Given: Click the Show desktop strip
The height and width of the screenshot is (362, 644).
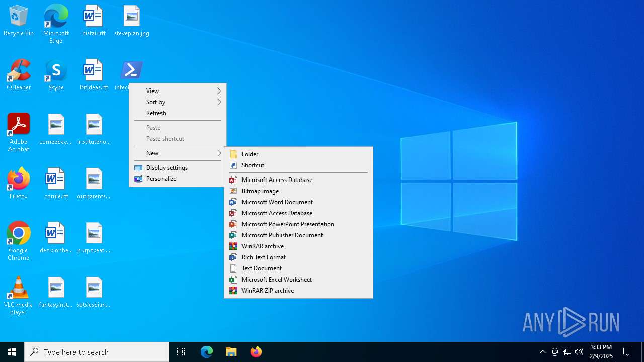Looking at the screenshot, I should click(x=642, y=352).
